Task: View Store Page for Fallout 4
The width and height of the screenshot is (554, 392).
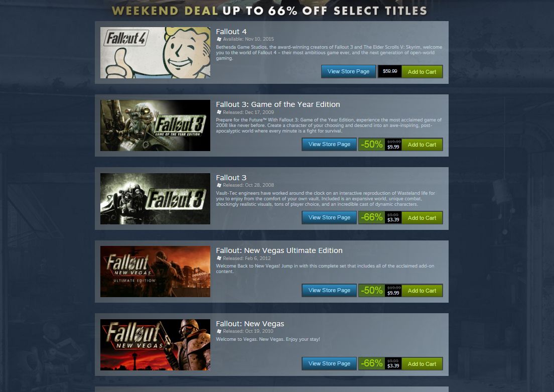Action: [x=348, y=71]
